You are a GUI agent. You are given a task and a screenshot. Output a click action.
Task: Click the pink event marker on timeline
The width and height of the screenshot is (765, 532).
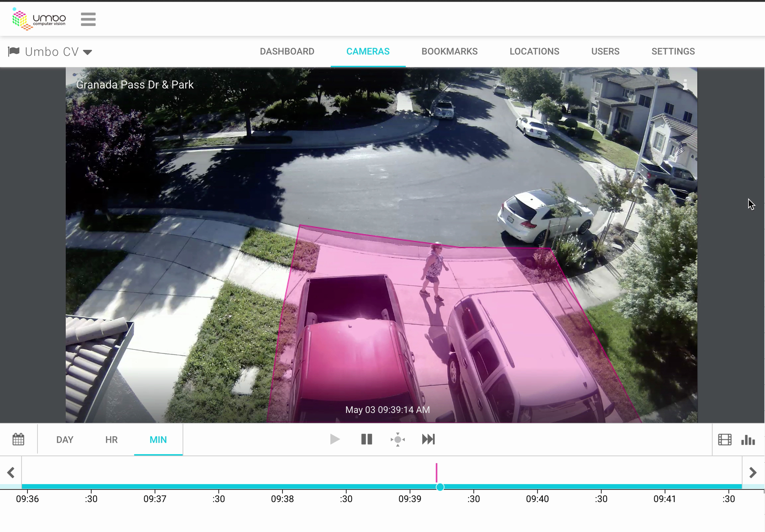click(x=436, y=472)
